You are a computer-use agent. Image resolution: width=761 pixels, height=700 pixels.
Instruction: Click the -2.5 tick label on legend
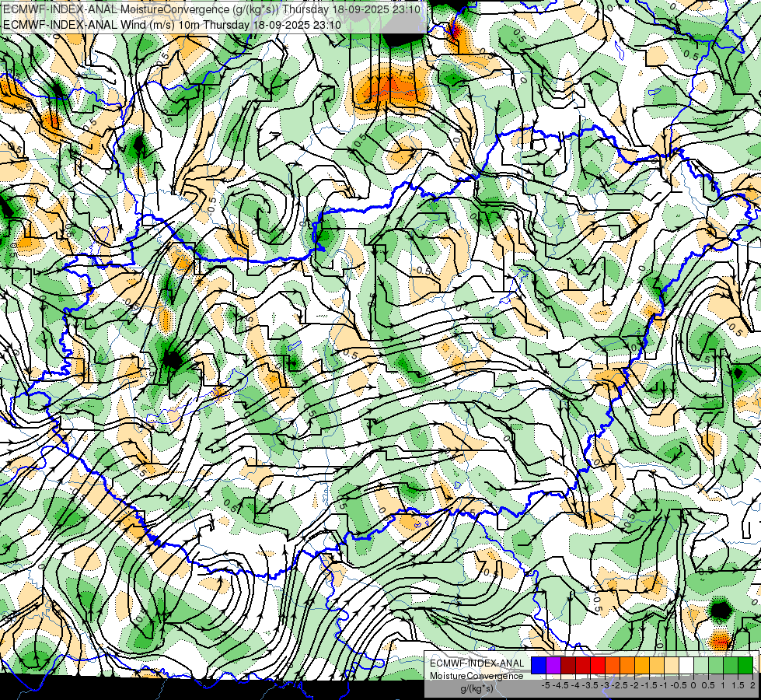(x=620, y=685)
